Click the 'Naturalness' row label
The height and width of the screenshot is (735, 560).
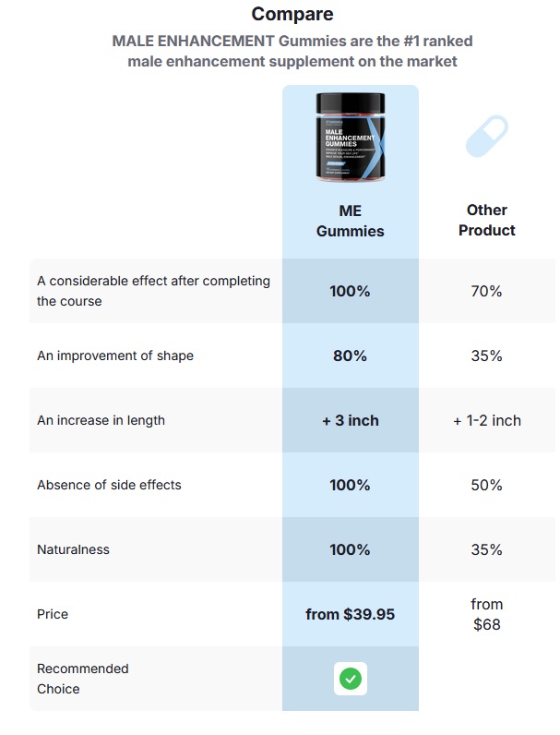(x=73, y=549)
